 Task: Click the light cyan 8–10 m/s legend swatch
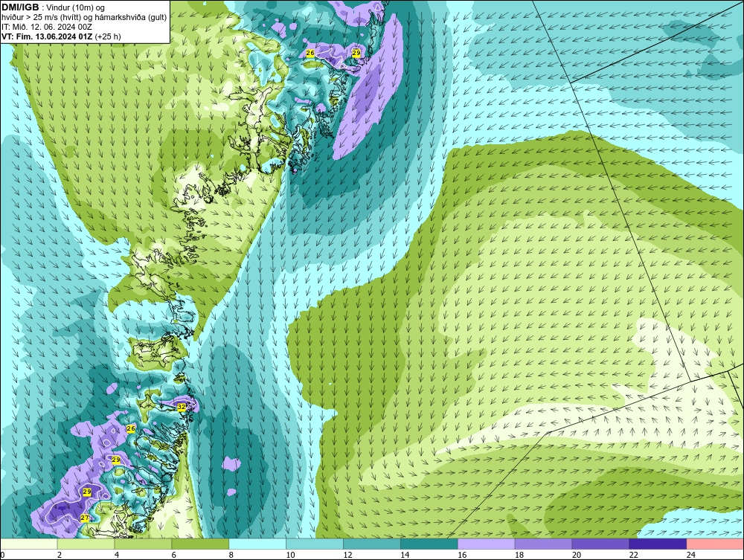(257, 544)
